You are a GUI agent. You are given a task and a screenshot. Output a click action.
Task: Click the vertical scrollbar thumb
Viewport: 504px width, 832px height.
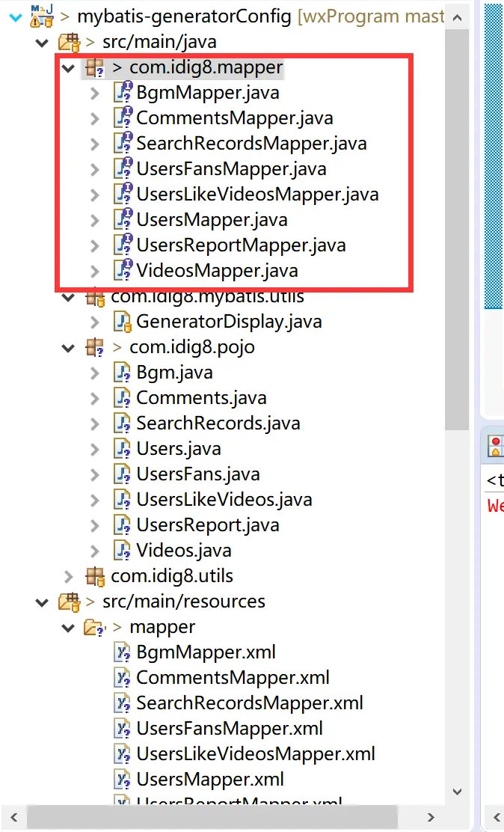(x=458, y=230)
